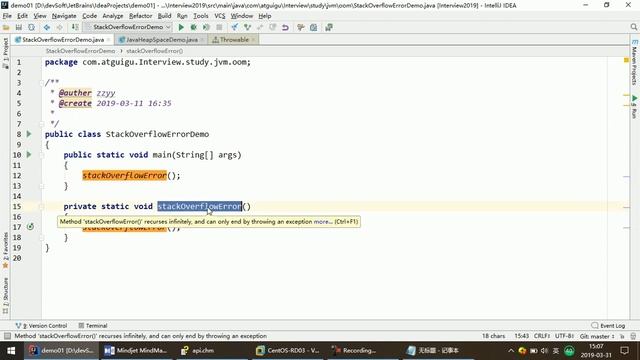640x360 pixels.
Task: Click the Build project icon
Action: click(75, 27)
